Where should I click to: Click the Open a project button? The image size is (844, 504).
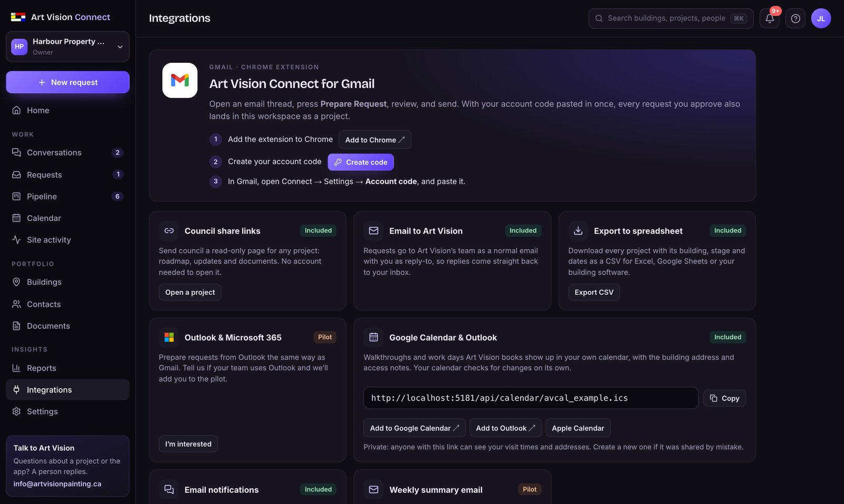click(190, 292)
